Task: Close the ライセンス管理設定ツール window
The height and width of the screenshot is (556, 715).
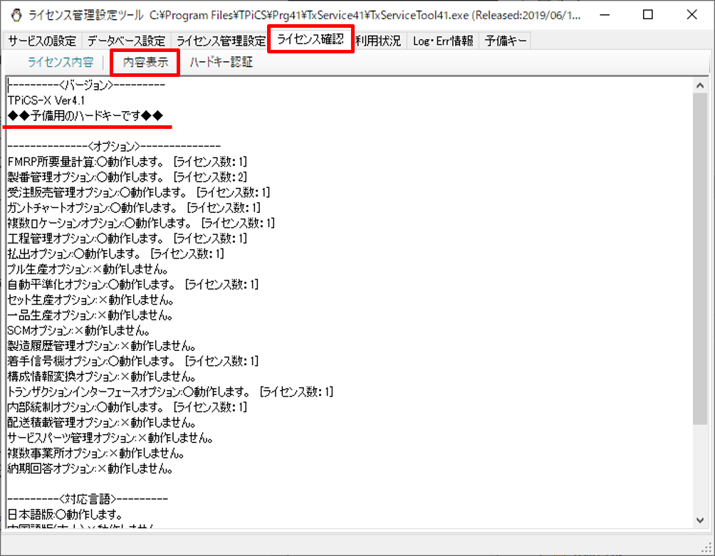Action: (692, 15)
